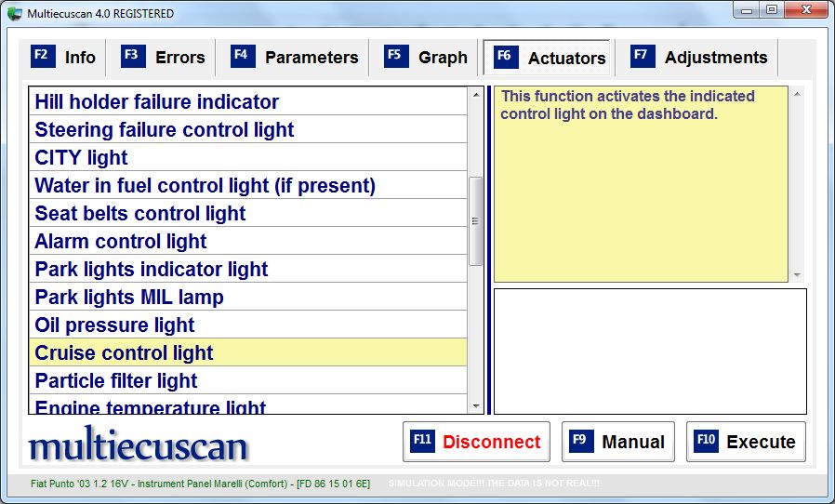Open the Parameters tab

tap(294, 57)
